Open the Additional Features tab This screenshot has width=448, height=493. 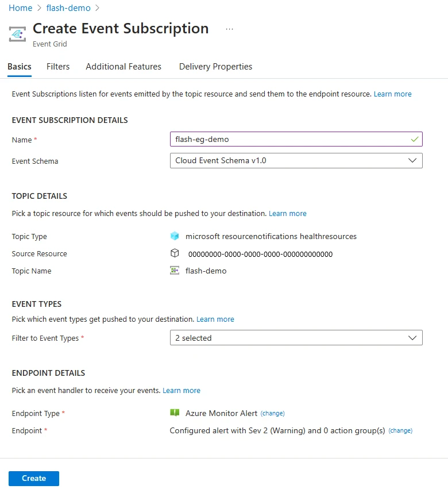click(123, 67)
